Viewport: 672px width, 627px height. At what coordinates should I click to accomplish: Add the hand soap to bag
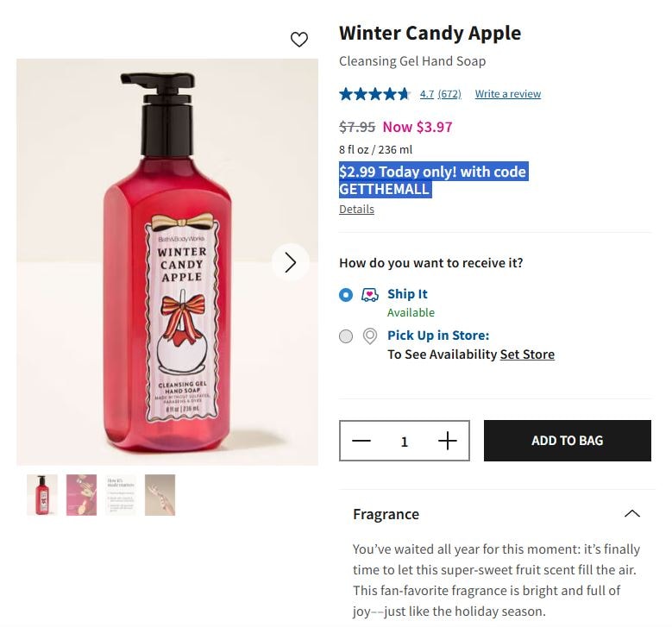tap(567, 441)
